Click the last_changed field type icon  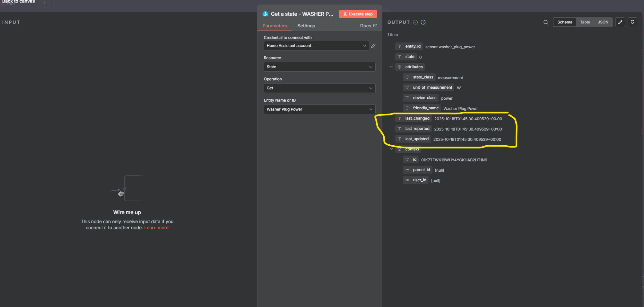pos(399,118)
